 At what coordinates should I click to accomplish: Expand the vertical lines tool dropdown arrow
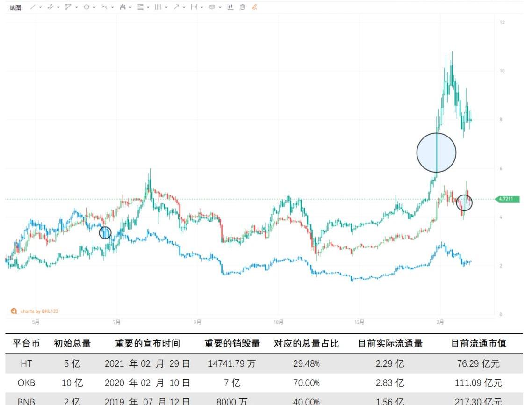pyautogui.click(x=166, y=7)
